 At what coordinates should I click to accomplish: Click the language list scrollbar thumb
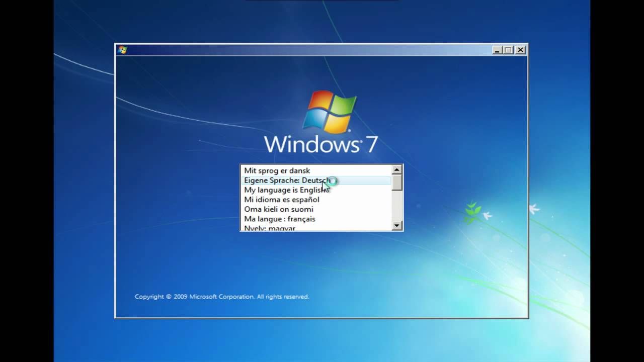397,183
